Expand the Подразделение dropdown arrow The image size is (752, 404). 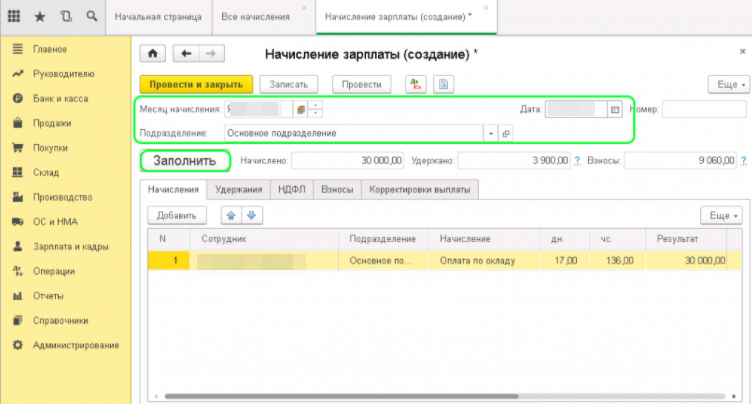[491, 133]
